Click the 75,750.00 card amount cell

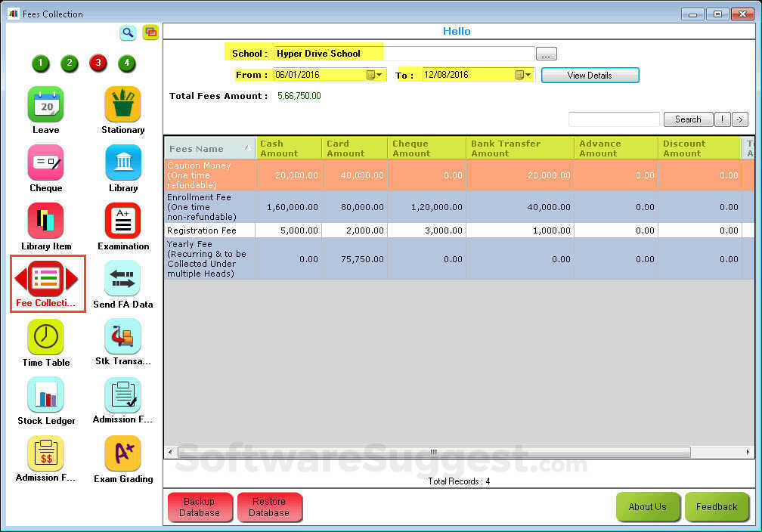tap(355, 259)
